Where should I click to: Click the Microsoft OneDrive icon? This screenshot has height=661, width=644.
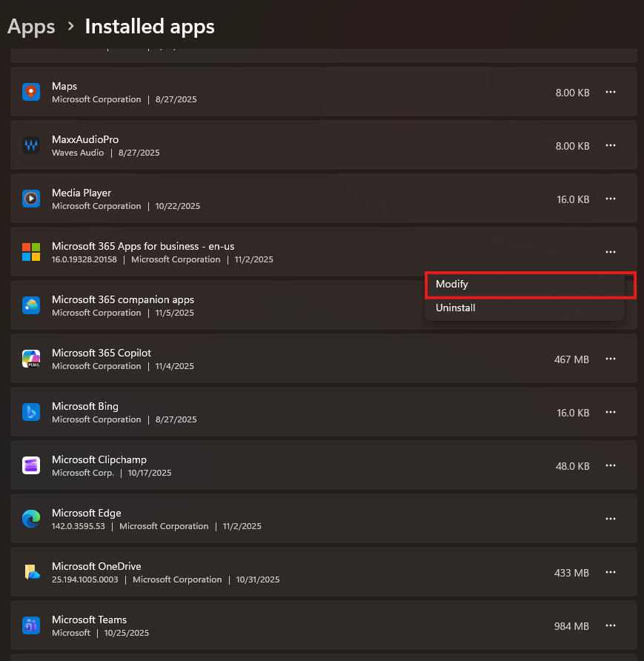pos(31,572)
